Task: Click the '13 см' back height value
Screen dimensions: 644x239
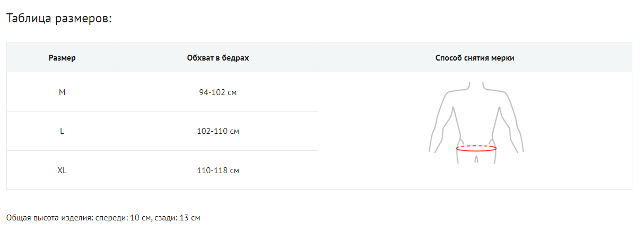Action: coord(190,218)
